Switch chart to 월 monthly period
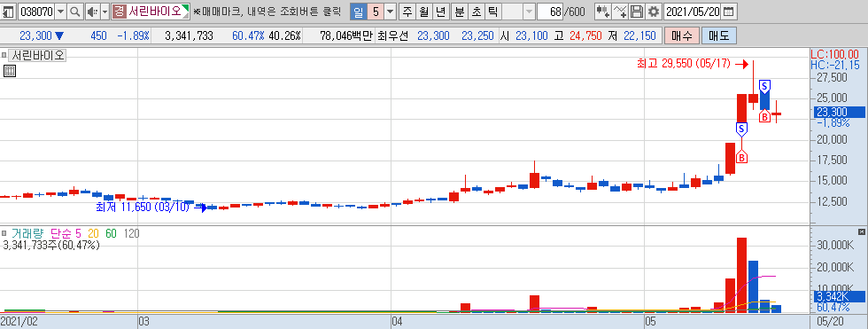The height and width of the screenshot is (329, 868). (x=423, y=11)
